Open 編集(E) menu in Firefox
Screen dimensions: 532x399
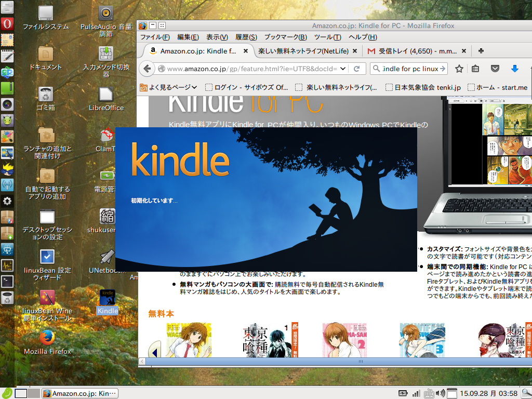[188, 37]
